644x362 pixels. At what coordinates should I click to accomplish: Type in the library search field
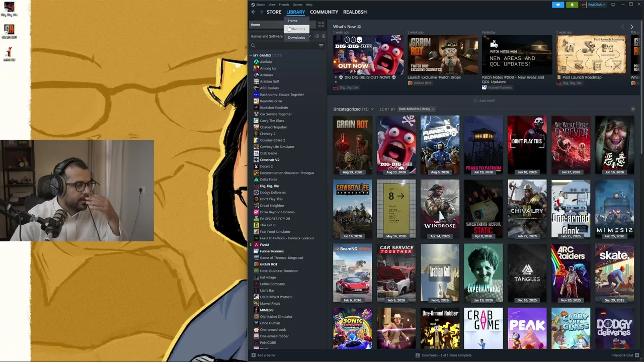287,46
